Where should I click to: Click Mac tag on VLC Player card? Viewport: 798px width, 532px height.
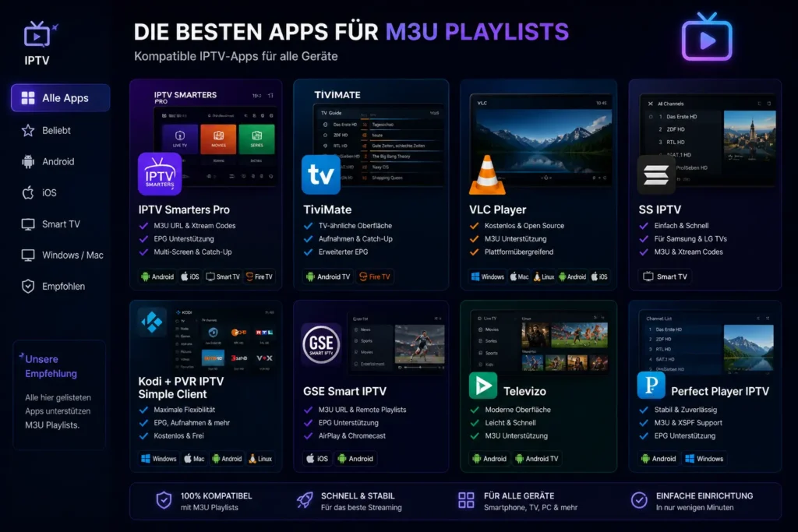click(520, 277)
